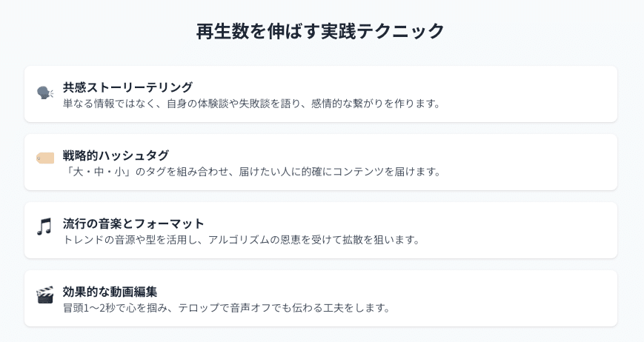Click the tag icon beside 戦略的ハッシュタグ
Screen dimensions: 644x342
click(44, 158)
